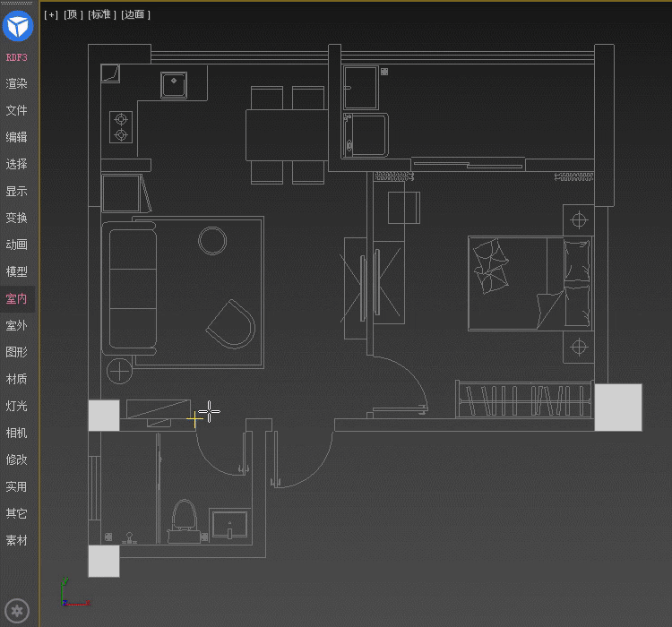672x627 pixels.
Task: Select the wardrobe with hangers in bedroom
Action: coord(524,399)
